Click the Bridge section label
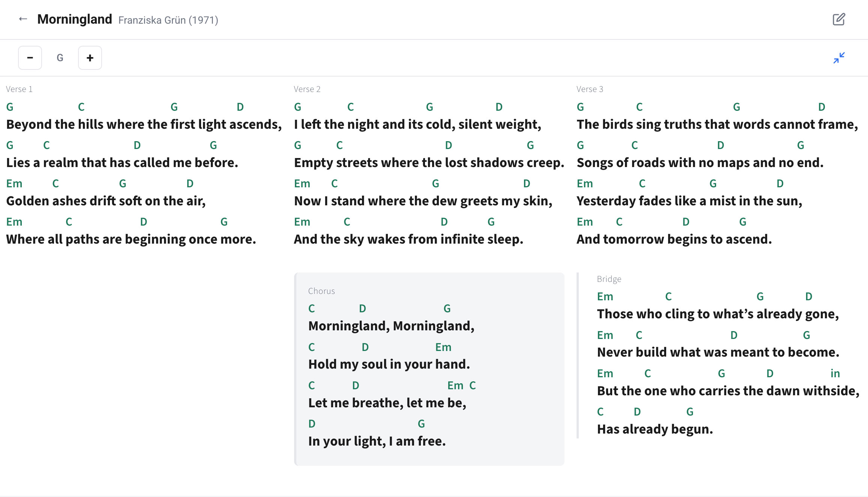This screenshot has height=497, width=868. click(608, 279)
